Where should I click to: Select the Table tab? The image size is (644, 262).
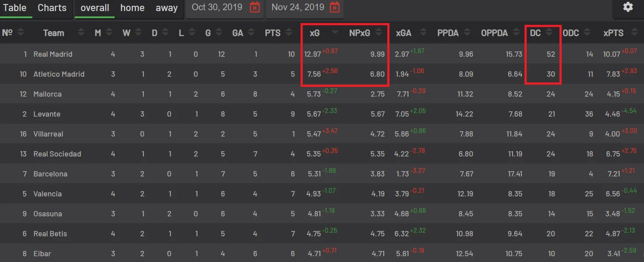15,8
